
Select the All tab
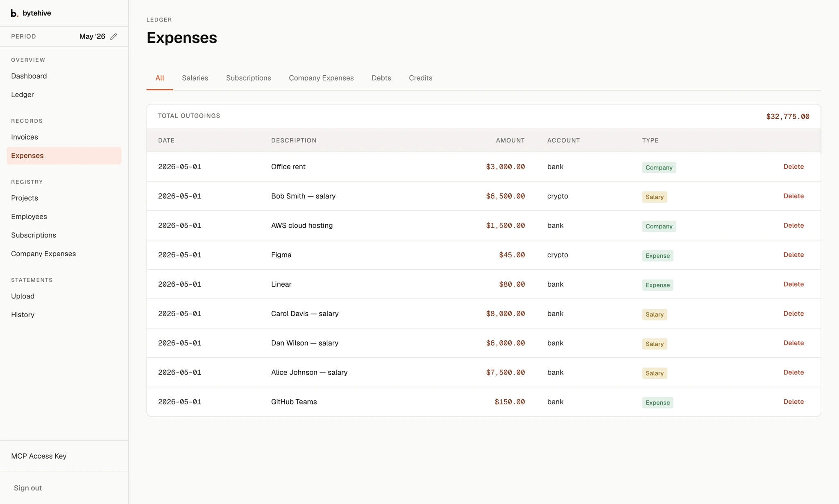coord(160,78)
